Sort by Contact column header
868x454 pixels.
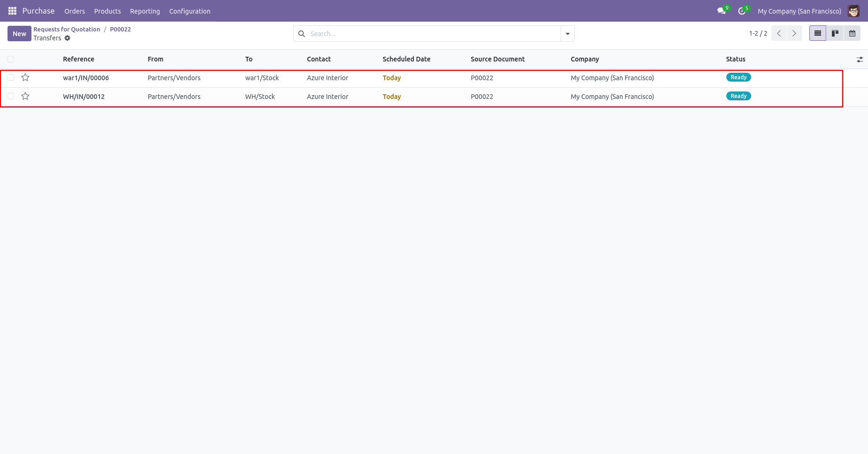(319, 59)
